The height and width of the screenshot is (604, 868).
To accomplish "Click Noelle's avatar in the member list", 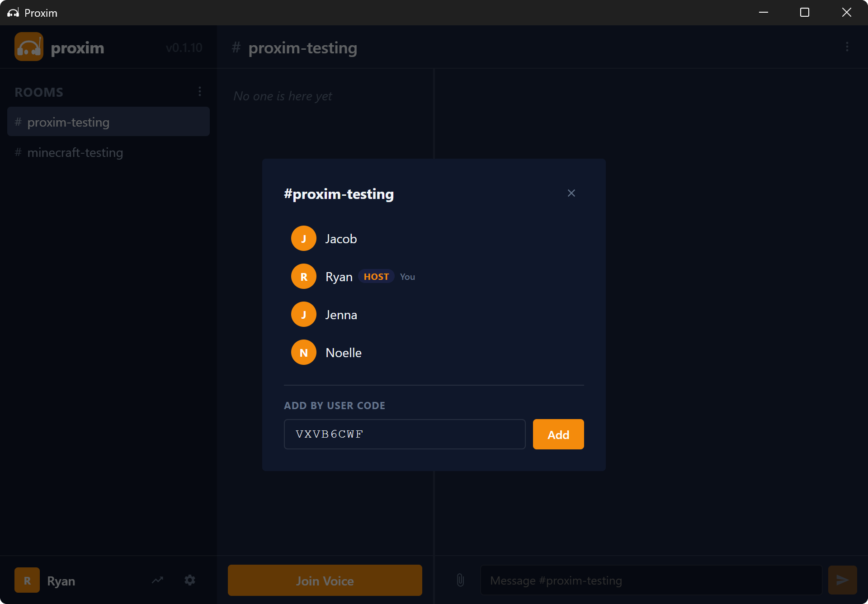I will pyautogui.click(x=303, y=352).
